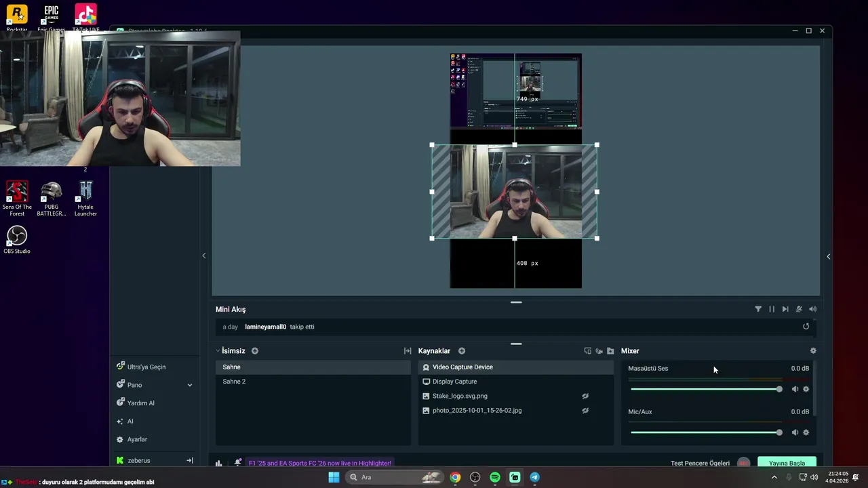Show the hidden Stake_logo.svg.png source
Viewport: 868px width, 488px height.
[585, 396]
